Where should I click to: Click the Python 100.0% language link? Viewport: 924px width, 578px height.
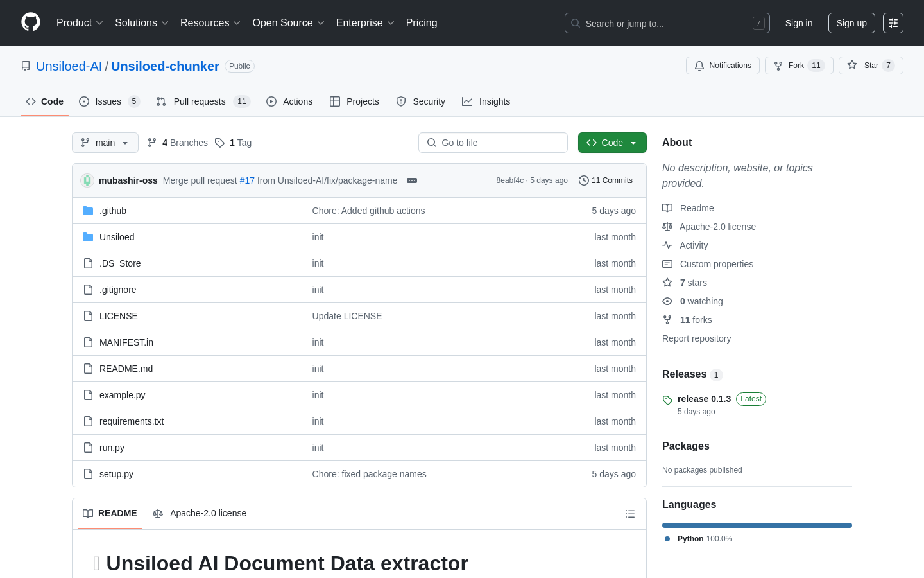pos(698,539)
